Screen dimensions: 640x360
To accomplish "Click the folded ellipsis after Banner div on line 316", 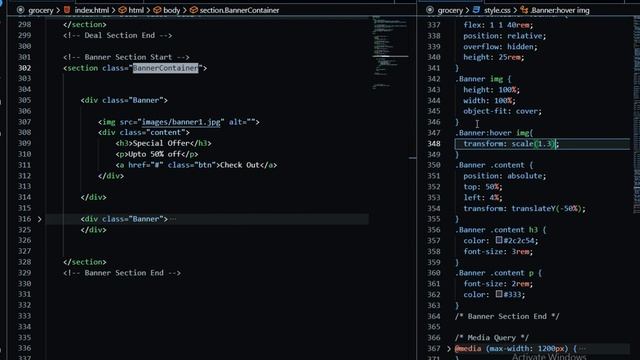I will coord(173,219).
